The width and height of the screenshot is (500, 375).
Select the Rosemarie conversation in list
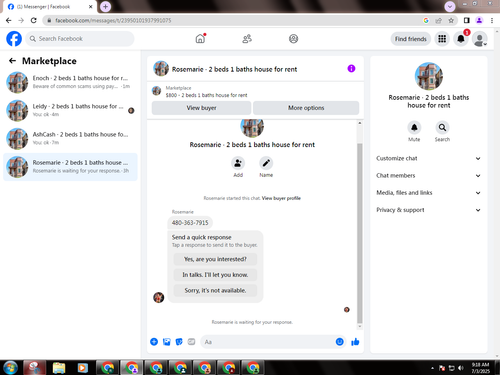pos(70,167)
